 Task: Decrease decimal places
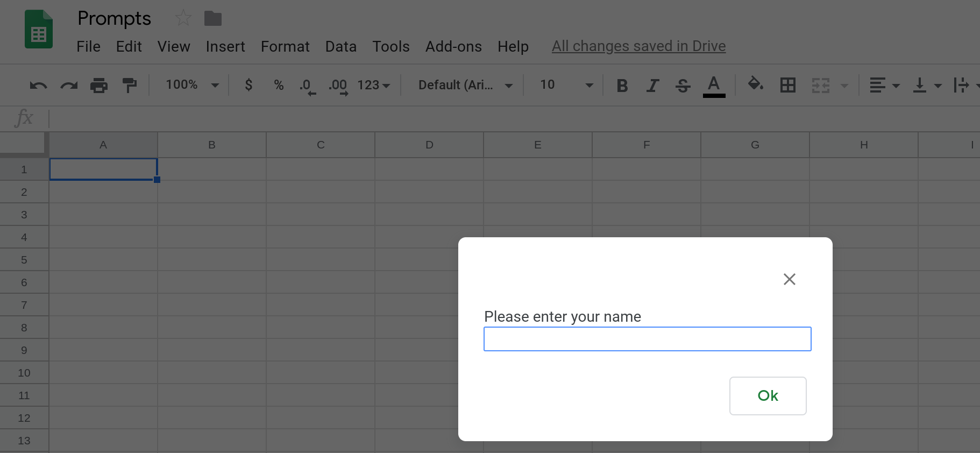[308, 86]
